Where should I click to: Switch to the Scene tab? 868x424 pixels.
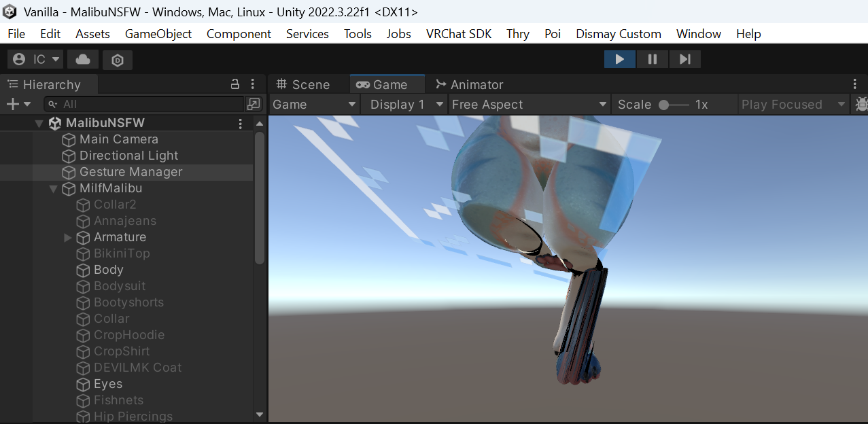point(302,84)
